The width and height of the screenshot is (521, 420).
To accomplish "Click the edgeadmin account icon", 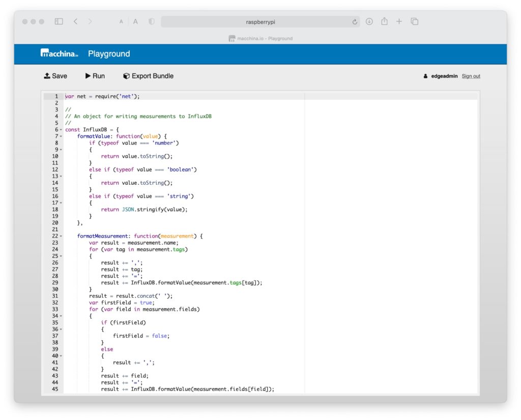I will click(x=426, y=75).
